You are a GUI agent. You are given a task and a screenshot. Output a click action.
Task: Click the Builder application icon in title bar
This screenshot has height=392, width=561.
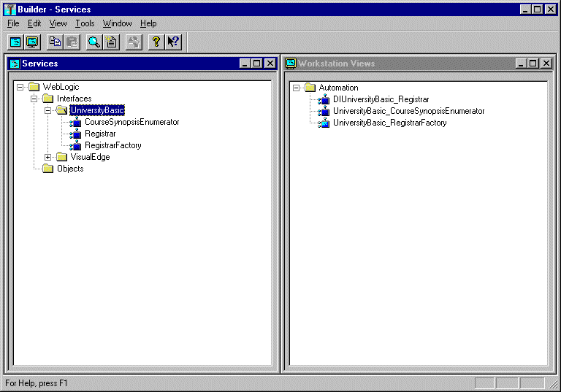[9, 9]
